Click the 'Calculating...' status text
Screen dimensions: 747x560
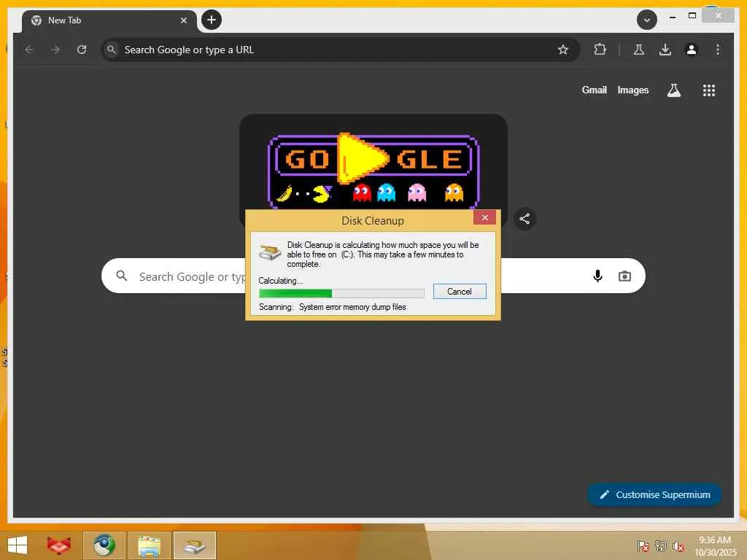[281, 281]
